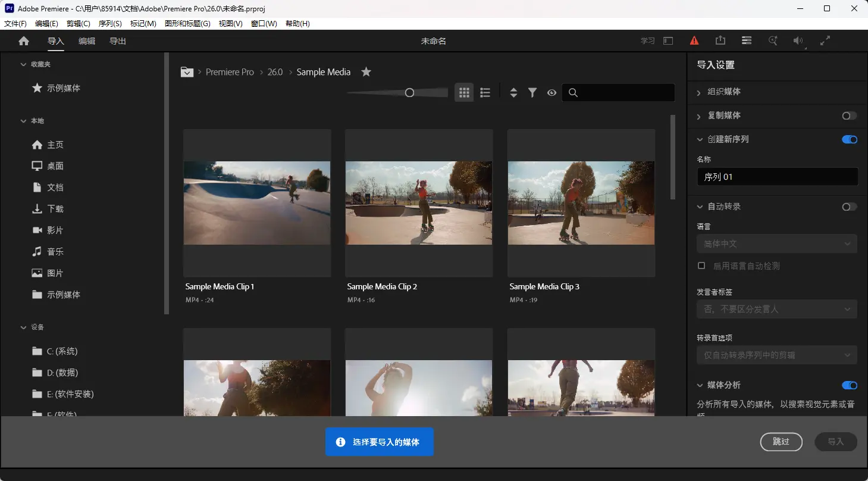Open 转录首选项 dropdown
This screenshot has height=481, width=868.
coord(777,355)
